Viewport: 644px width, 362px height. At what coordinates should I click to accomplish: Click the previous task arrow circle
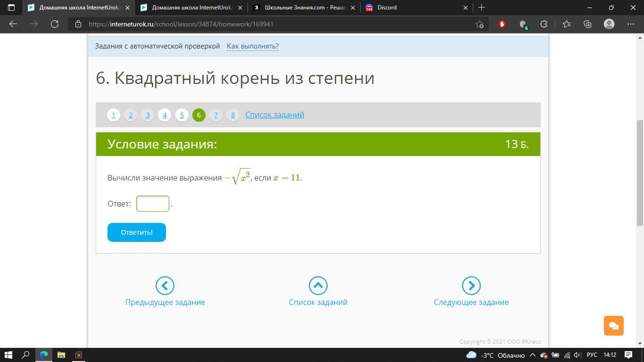click(165, 286)
